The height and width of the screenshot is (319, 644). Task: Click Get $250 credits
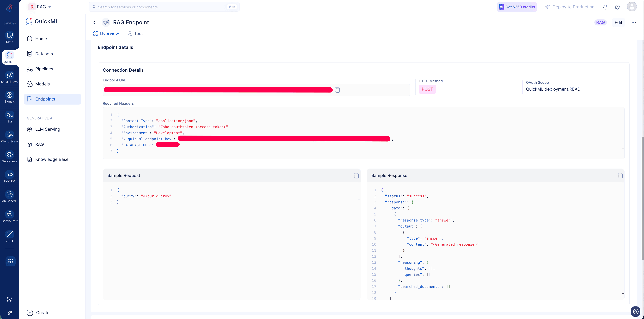(517, 7)
